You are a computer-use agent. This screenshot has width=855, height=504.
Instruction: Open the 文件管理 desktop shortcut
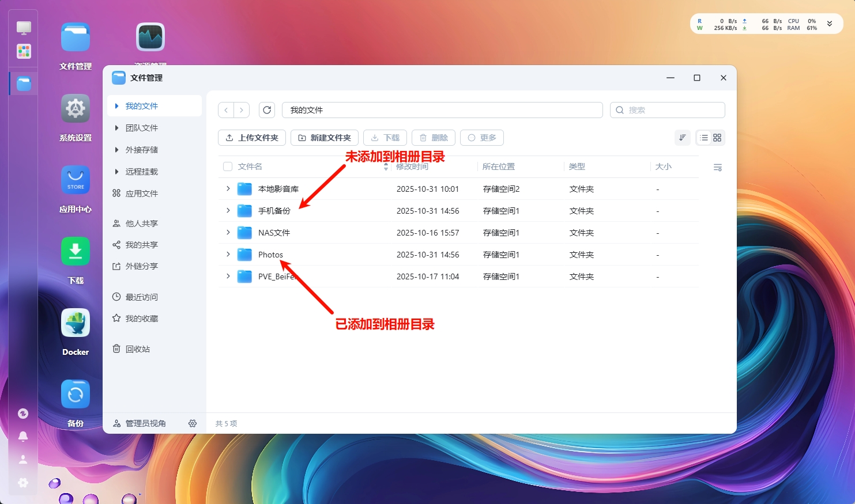(x=76, y=46)
